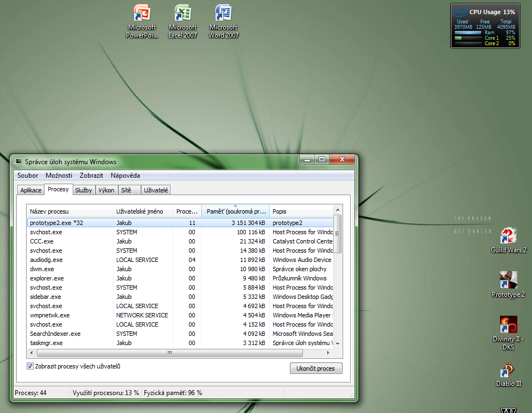The image size is (532, 413).
Task: Click the 'Správce oken plochy' description cell
Action: coord(299,269)
